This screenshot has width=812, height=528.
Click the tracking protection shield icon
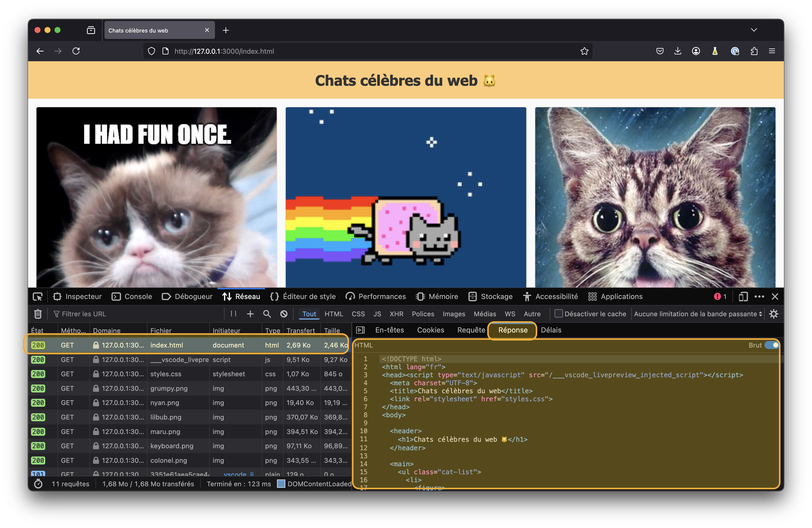[x=151, y=51]
